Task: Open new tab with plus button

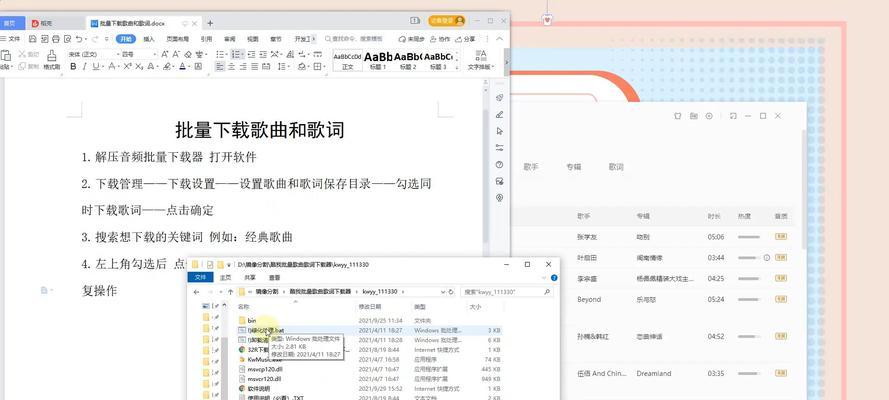Action: click(x=210, y=23)
